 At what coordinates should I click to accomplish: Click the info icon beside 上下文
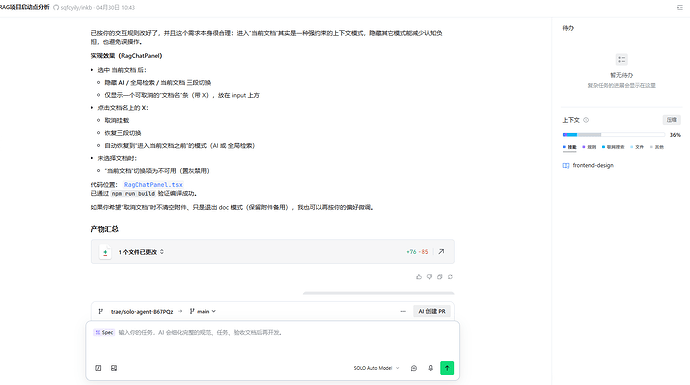click(x=586, y=120)
